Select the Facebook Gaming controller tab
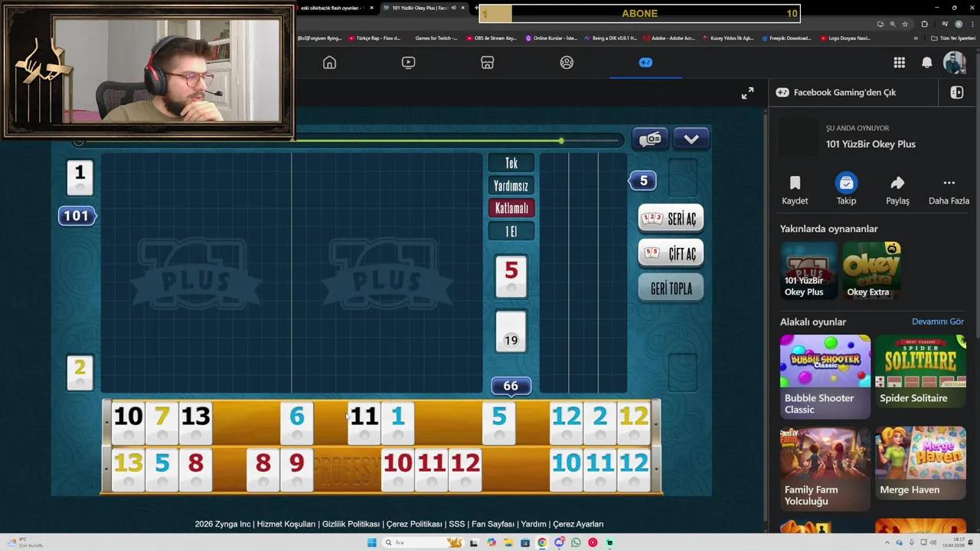 tap(645, 63)
